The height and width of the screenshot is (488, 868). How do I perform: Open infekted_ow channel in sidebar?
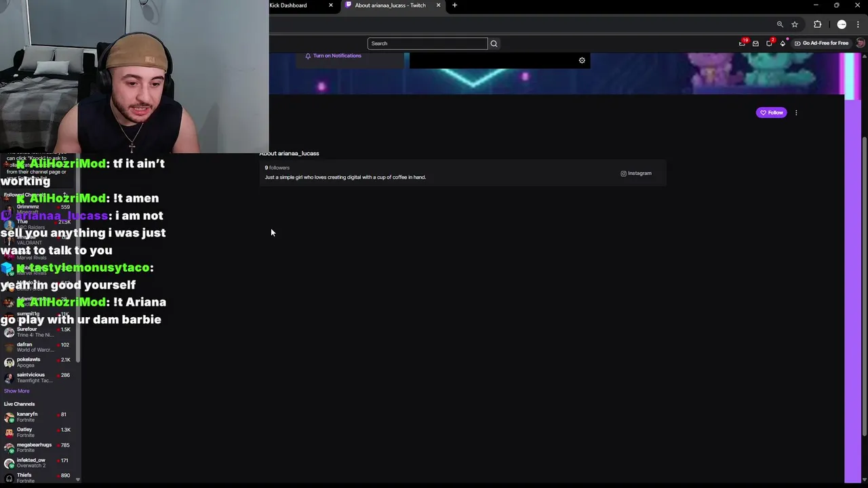click(39, 463)
